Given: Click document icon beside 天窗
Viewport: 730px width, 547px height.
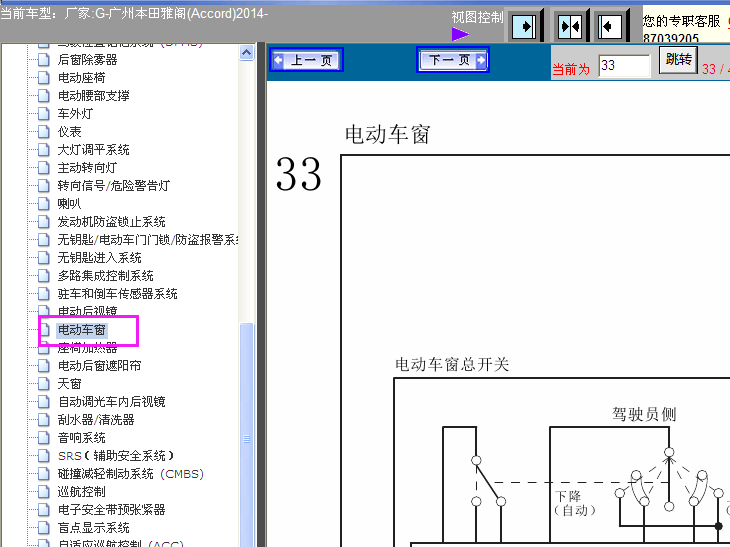Looking at the screenshot, I should (44, 384).
